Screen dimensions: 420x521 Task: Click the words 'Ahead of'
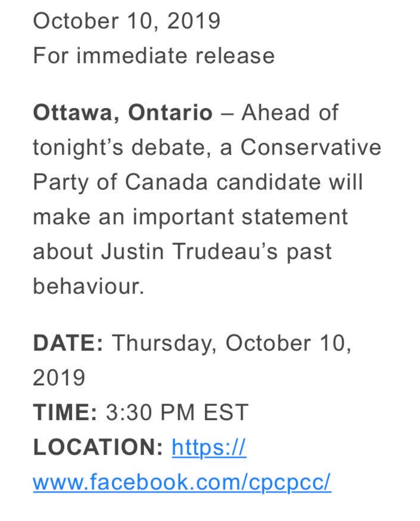[x=290, y=112]
